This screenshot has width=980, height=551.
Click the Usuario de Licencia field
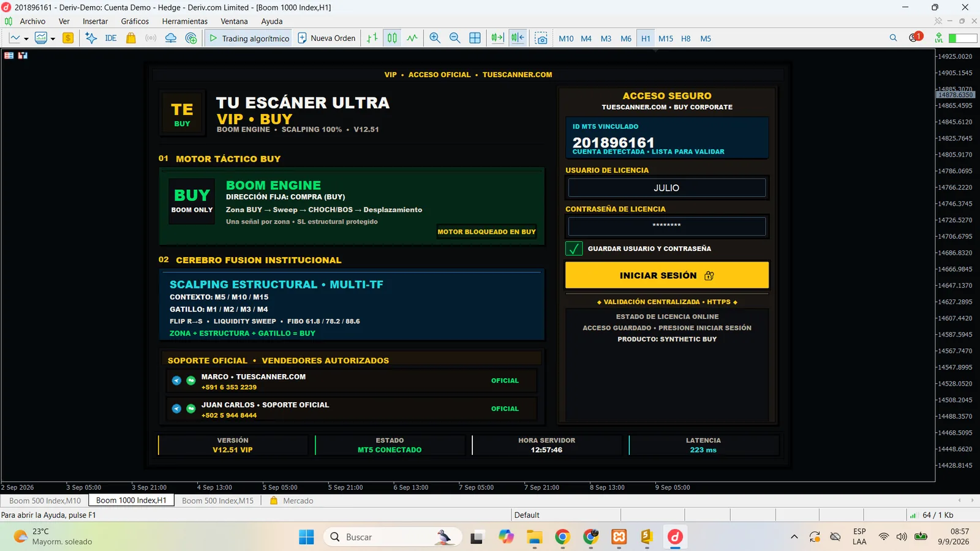pyautogui.click(x=666, y=188)
